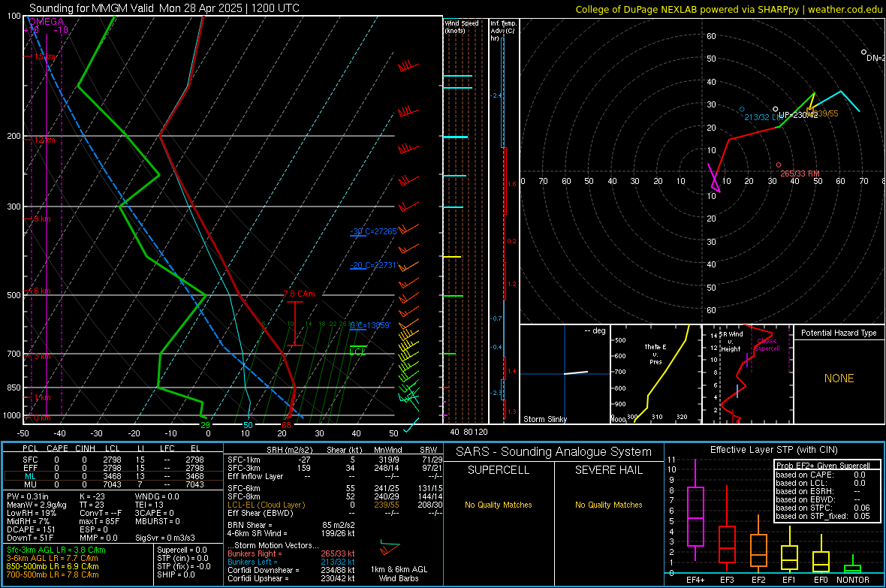Click the '9 km' height marker
The image size is (886, 588).
point(42,219)
